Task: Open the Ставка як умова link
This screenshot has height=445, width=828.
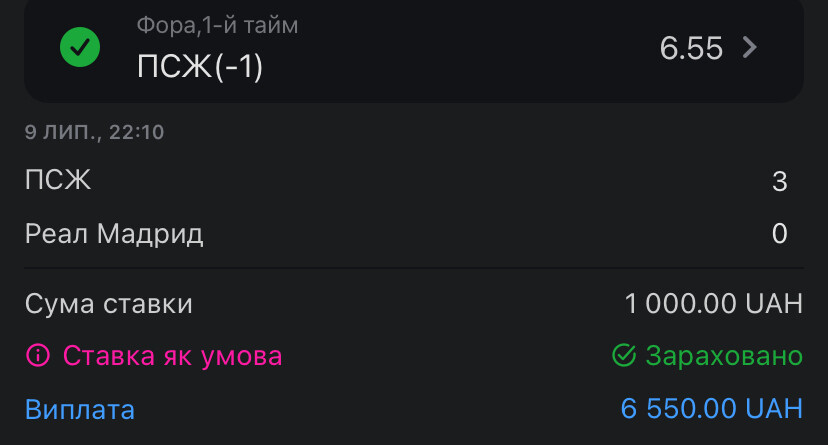Action: 172,355
